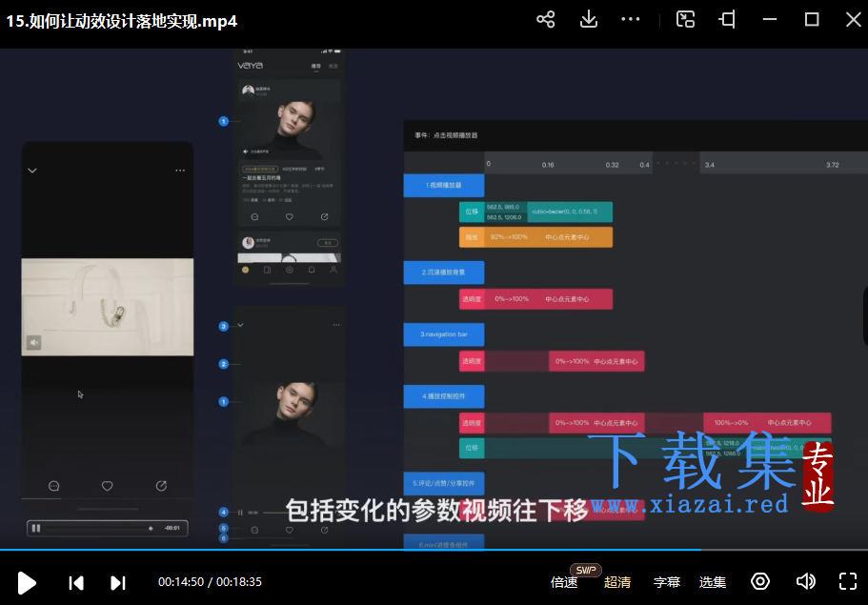Download the video with the download icon
The height and width of the screenshot is (605, 868).
point(589,20)
